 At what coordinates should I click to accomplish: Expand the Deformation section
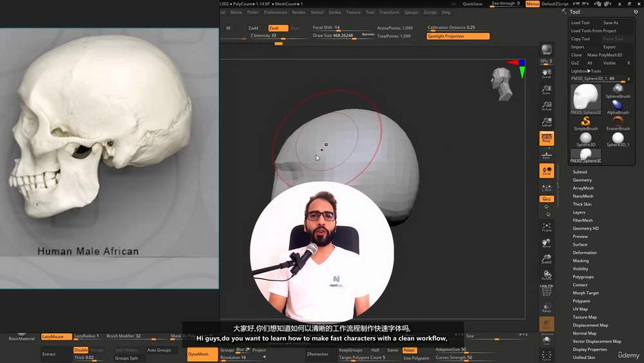[585, 252]
